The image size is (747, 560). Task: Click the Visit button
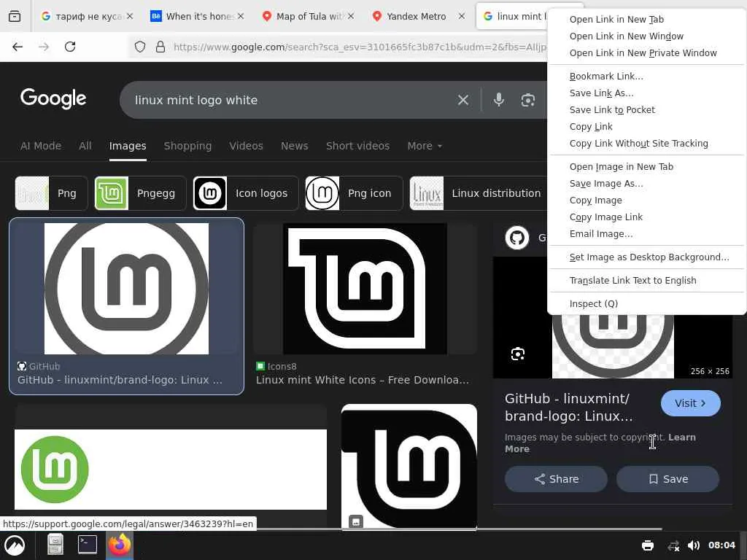[690, 403]
